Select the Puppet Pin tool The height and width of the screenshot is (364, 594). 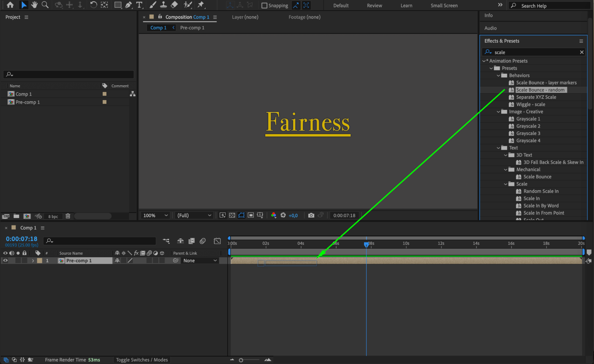point(201,5)
